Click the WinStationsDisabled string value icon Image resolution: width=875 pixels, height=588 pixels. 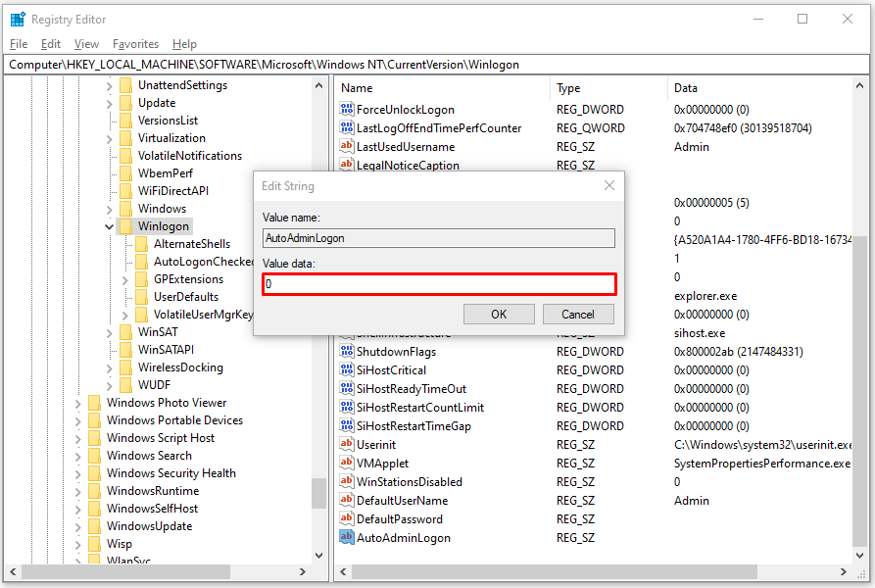(x=347, y=481)
